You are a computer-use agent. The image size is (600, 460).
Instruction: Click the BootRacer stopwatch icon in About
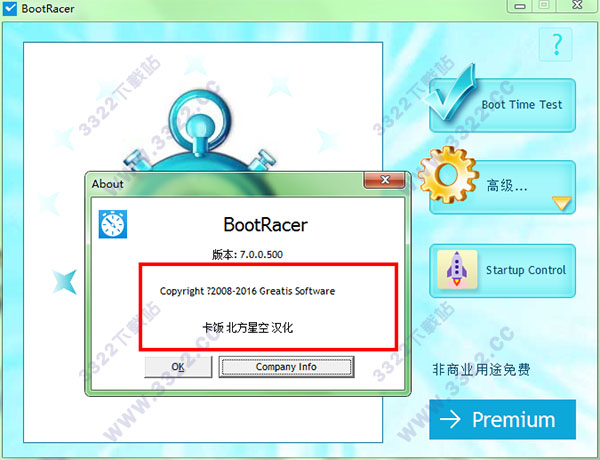coord(113,224)
